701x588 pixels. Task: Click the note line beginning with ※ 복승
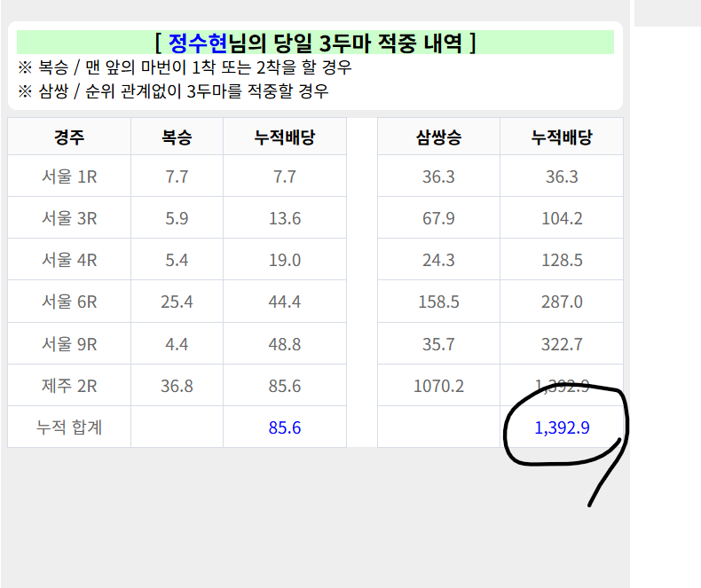[x=185, y=67]
